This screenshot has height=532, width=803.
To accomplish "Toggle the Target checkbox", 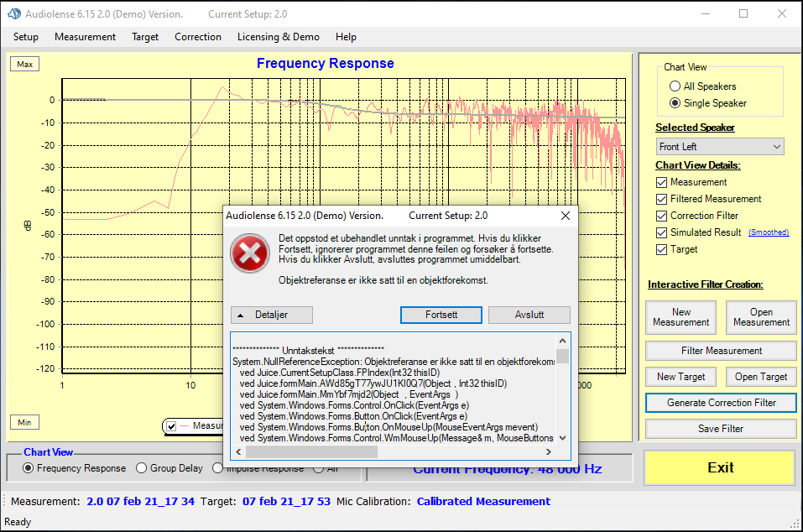I will point(662,249).
